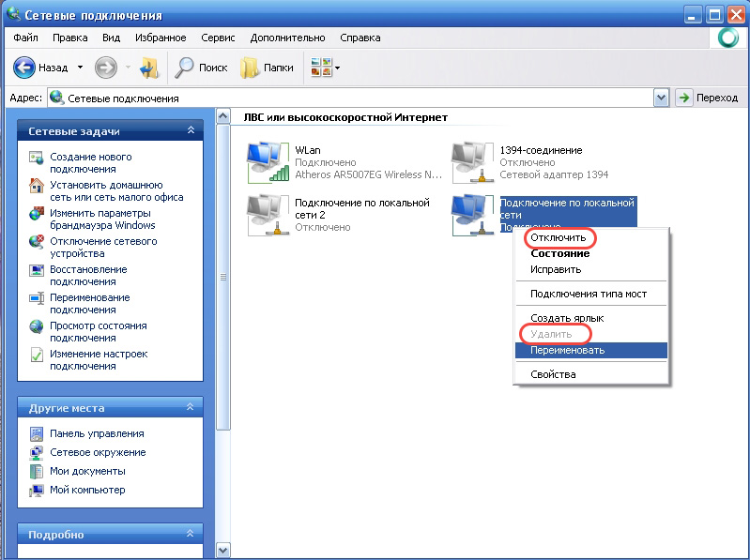Screen dimensions: 750x560
Task: Choose Свойства in the context menu
Action: pyautogui.click(x=591, y=374)
